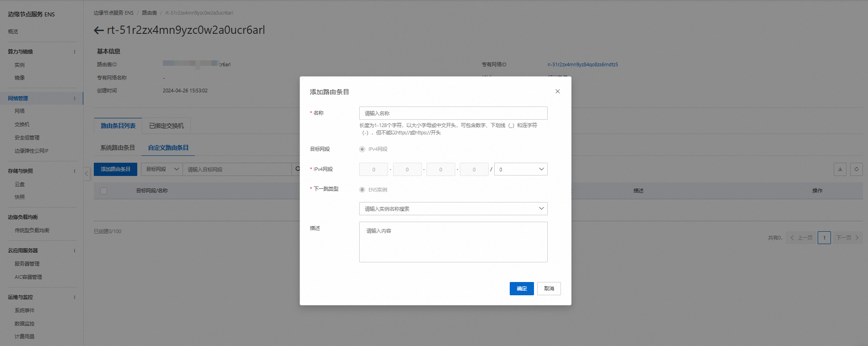Select the ENS实例 radio button
Image resolution: width=868 pixels, height=346 pixels.
362,190
